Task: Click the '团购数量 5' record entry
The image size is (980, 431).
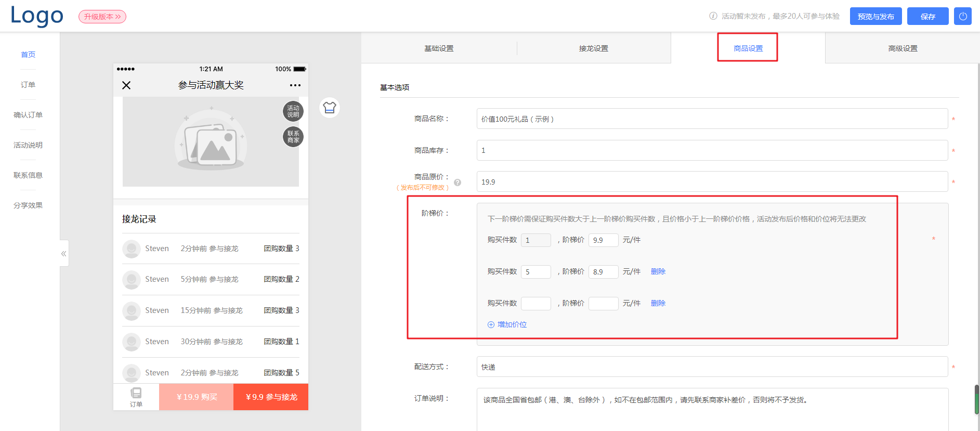Action: [281, 373]
